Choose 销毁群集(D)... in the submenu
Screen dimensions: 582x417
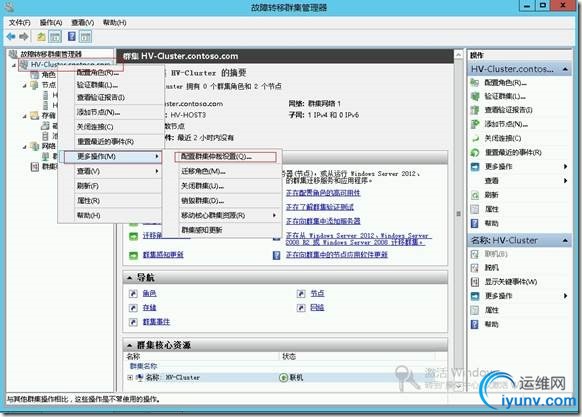(x=223, y=201)
